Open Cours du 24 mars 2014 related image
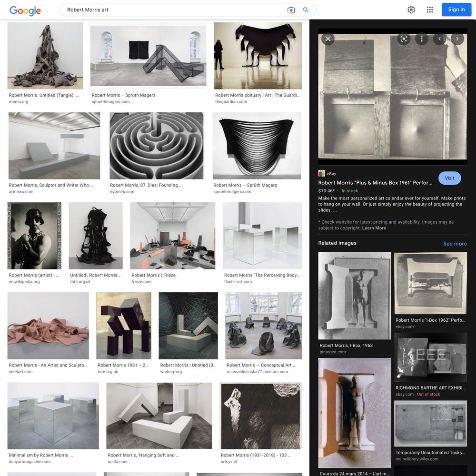 [355, 413]
